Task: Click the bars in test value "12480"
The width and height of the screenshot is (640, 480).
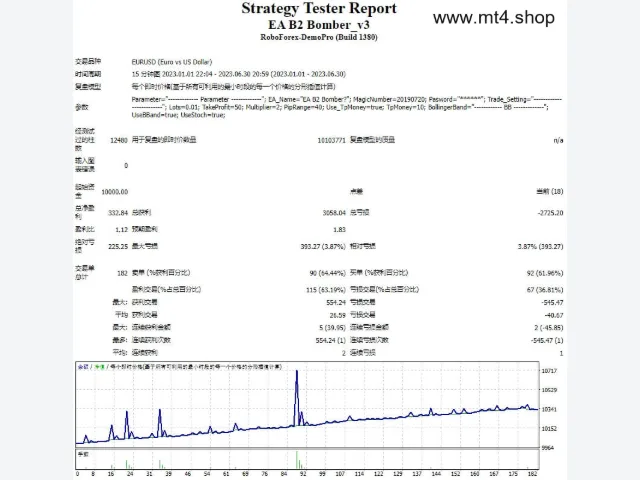Action: (119, 140)
